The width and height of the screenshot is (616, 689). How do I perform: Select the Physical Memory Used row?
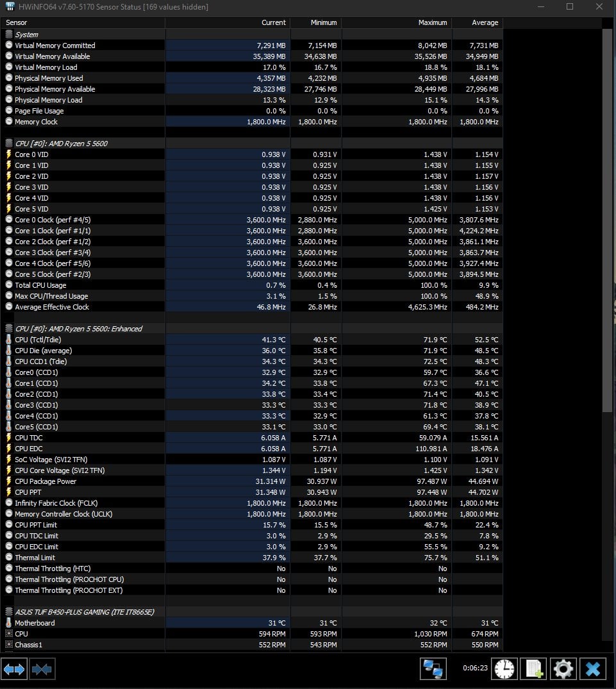tap(252, 78)
